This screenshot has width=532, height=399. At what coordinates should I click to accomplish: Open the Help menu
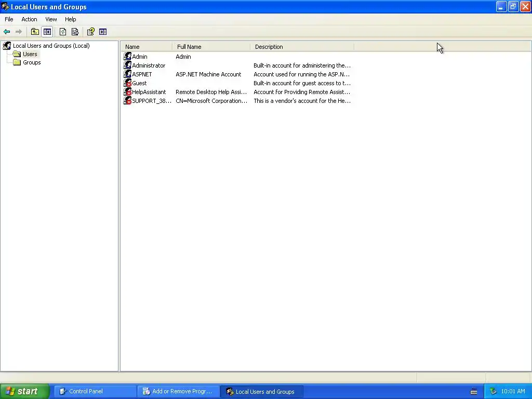click(71, 19)
